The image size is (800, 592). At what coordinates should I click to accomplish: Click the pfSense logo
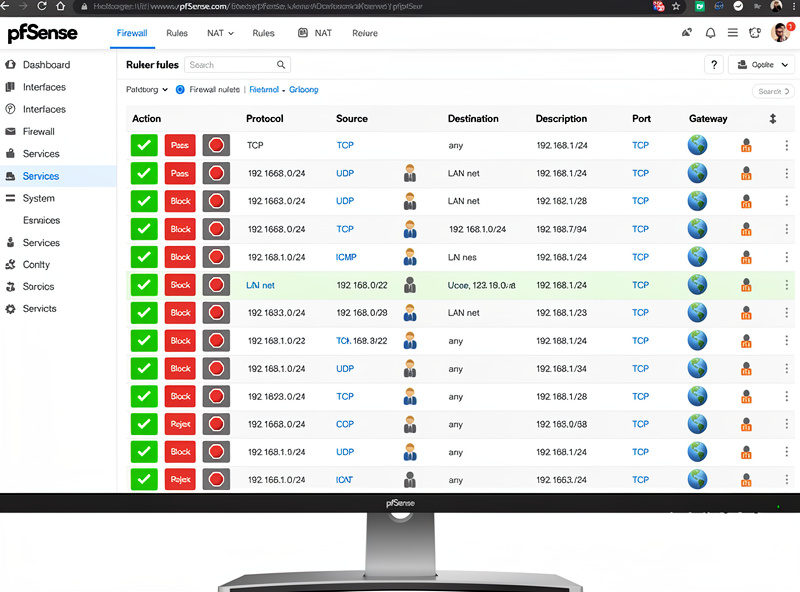pyautogui.click(x=42, y=33)
